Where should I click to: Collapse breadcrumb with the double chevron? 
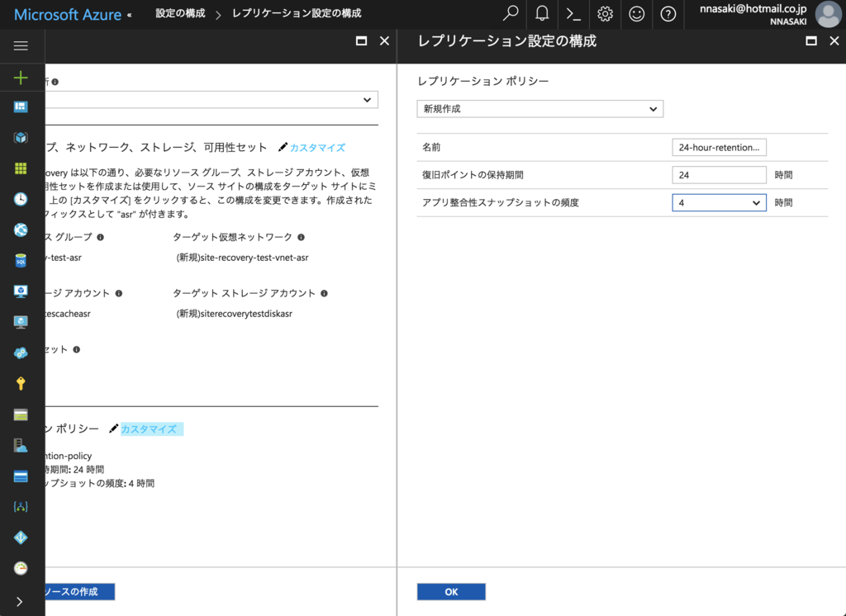pos(130,15)
